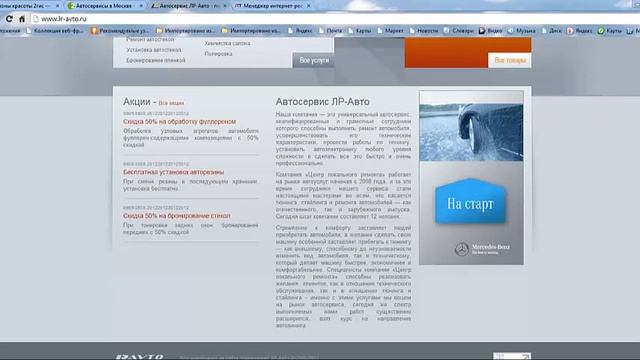The width and height of the screenshot is (640, 360).
Task: Click the 'Акции' heading
Action: pos(137,102)
